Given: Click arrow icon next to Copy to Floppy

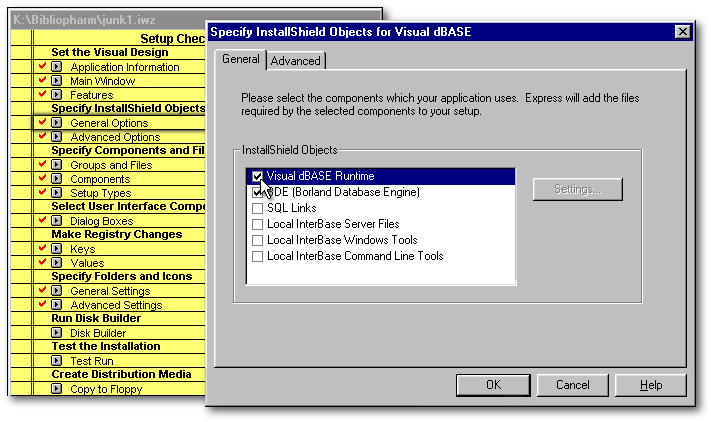Looking at the screenshot, I should pyautogui.click(x=57, y=389).
